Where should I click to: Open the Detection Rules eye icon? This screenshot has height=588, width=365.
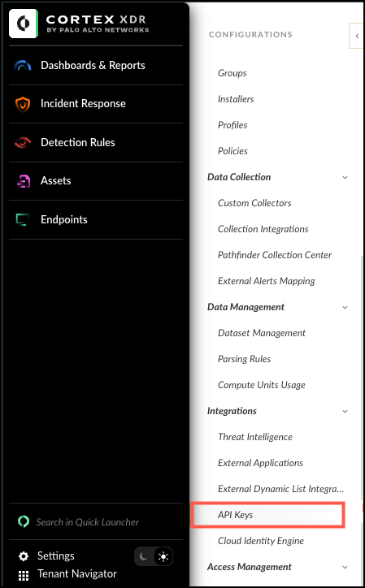click(x=23, y=142)
